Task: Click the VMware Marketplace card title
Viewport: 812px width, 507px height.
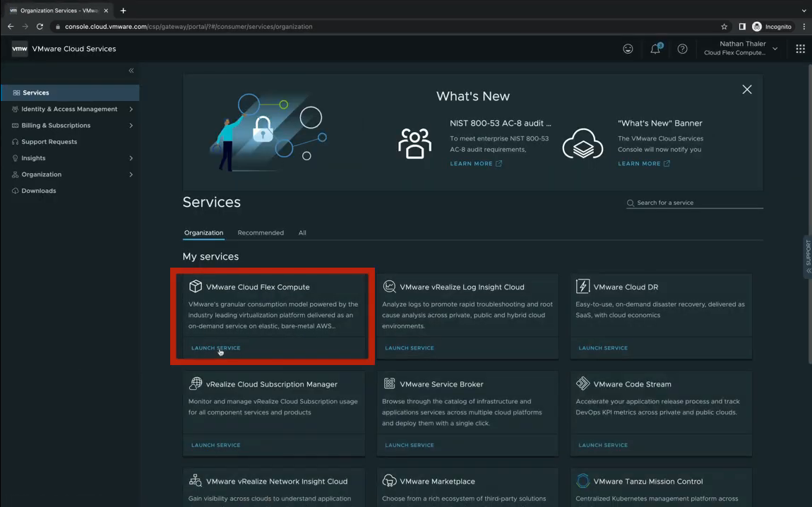Action: 437,481
